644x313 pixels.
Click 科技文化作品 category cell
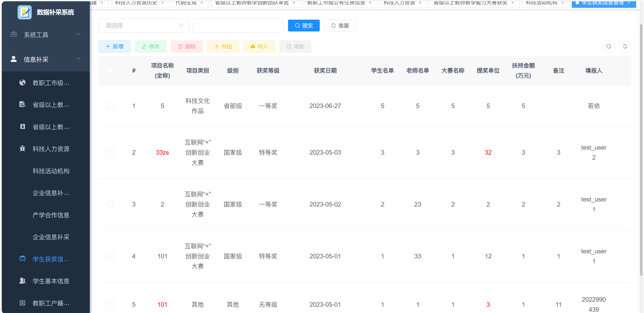197,106
